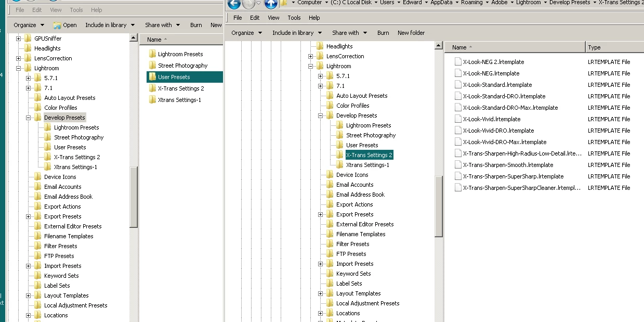Click the New folder button in the right window

411,33
